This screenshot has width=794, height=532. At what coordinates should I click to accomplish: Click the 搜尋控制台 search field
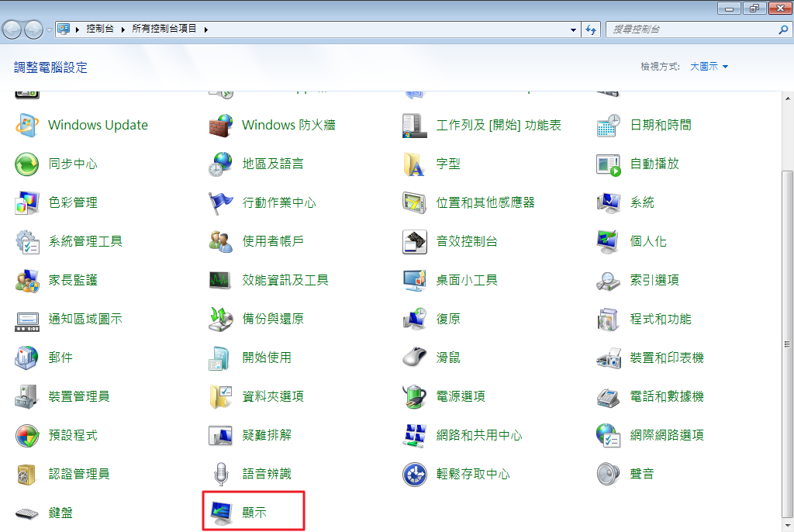pos(692,30)
